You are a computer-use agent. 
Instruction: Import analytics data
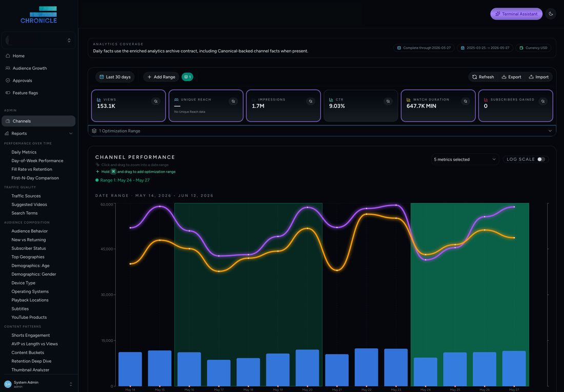click(x=538, y=77)
